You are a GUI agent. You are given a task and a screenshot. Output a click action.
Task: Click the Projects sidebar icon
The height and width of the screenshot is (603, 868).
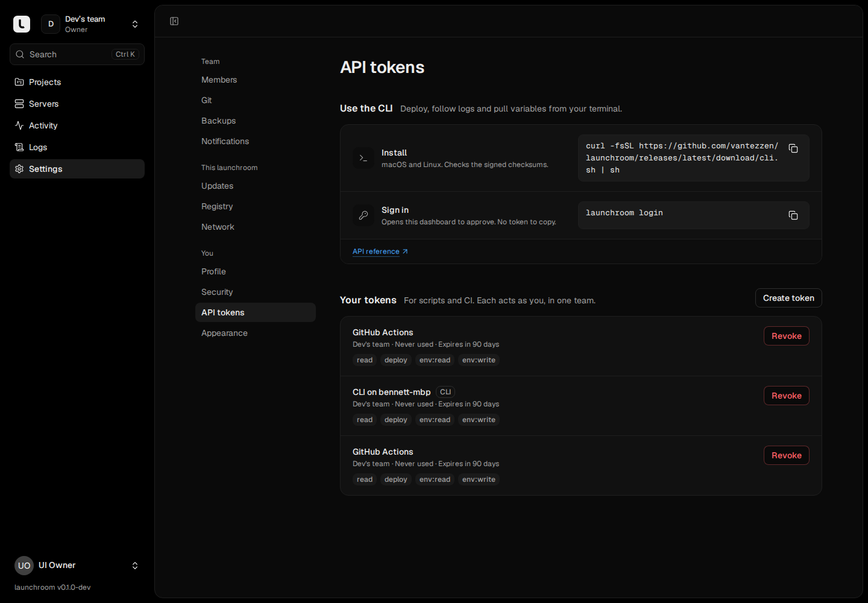pyautogui.click(x=19, y=82)
